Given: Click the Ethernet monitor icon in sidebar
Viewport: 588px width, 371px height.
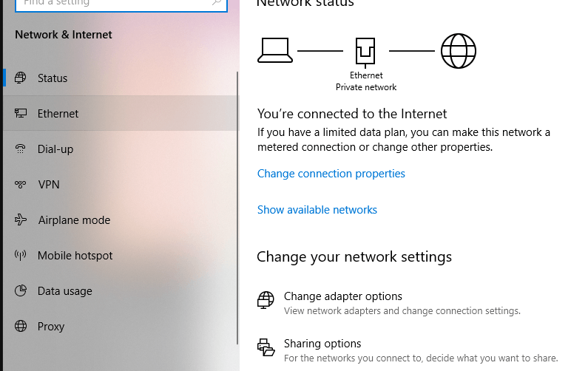Looking at the screenshot, I should 21,113.
